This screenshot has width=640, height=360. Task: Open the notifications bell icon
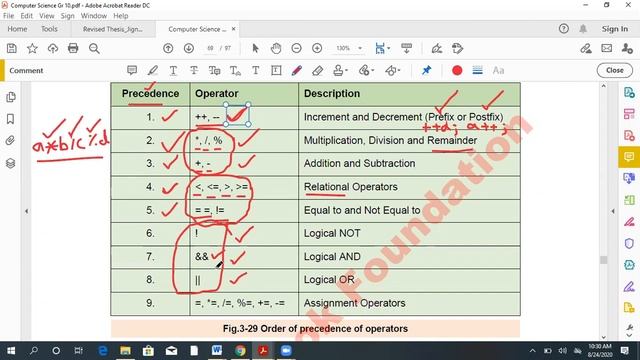pos(583,29)
